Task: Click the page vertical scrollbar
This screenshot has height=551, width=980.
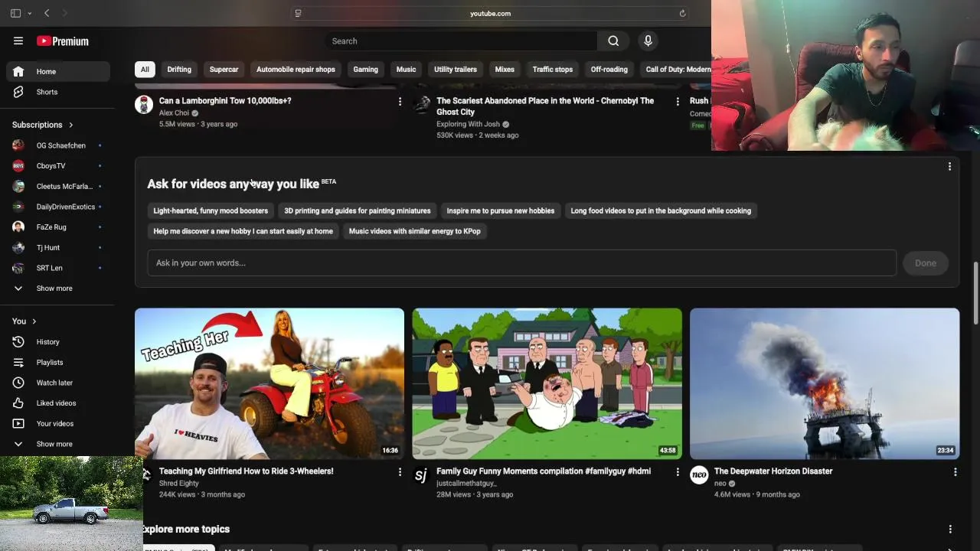Action: click(x=975, y=293)
